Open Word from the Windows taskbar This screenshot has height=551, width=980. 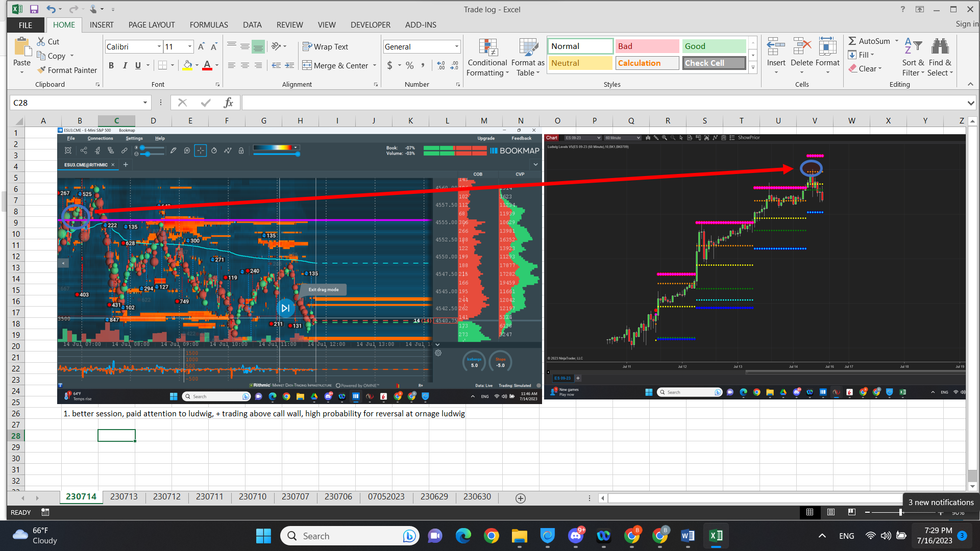pos(687,536)
